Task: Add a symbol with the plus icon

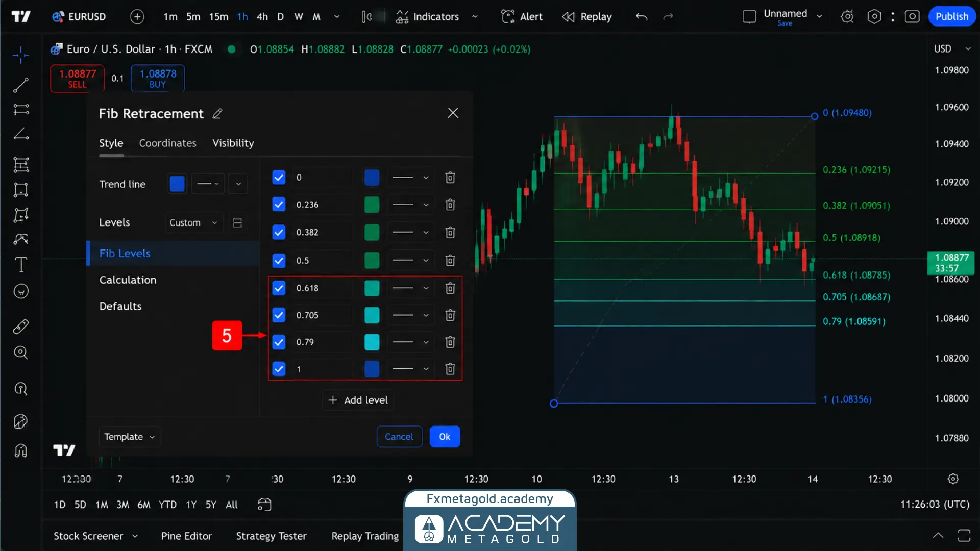Action: coord(137,16)
